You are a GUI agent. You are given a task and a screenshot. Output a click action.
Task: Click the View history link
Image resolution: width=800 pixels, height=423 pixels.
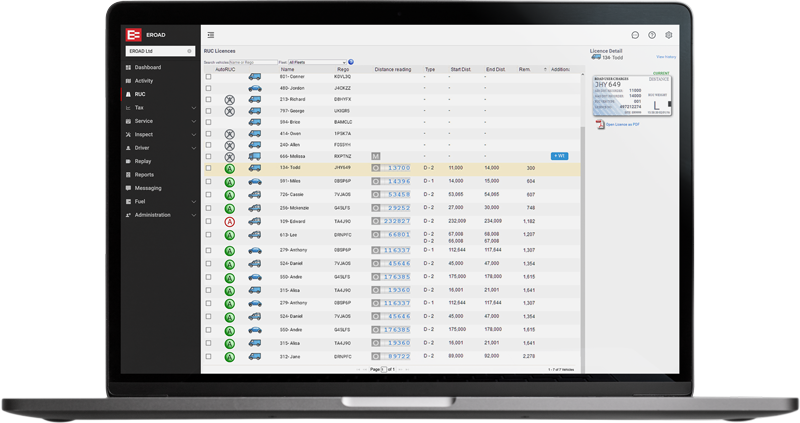(x=666, y=58)
